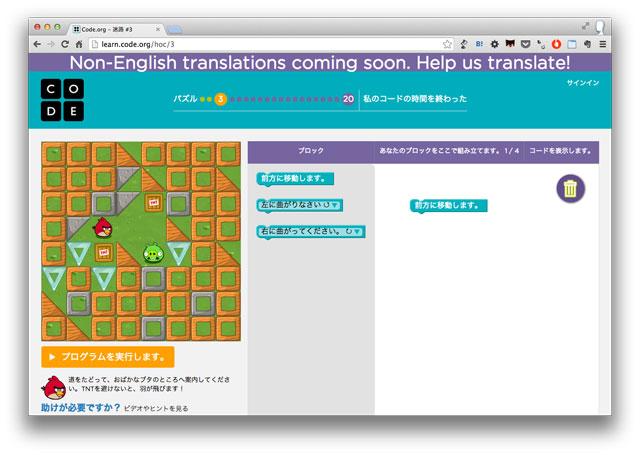The height and width of the screenshot is (455, 640).
Task: Run program with プログラムを実行します button
Action: click(108, 357)
